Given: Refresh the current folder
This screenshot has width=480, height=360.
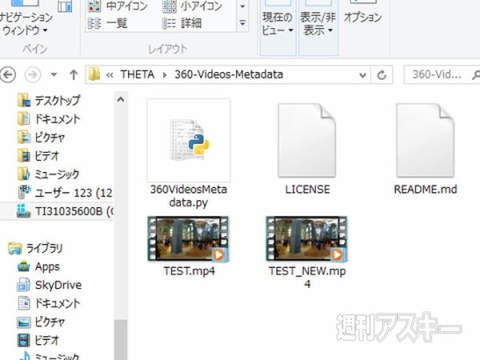Looking at the screenshot, I should pyautogui.click(x=382, y=75).
